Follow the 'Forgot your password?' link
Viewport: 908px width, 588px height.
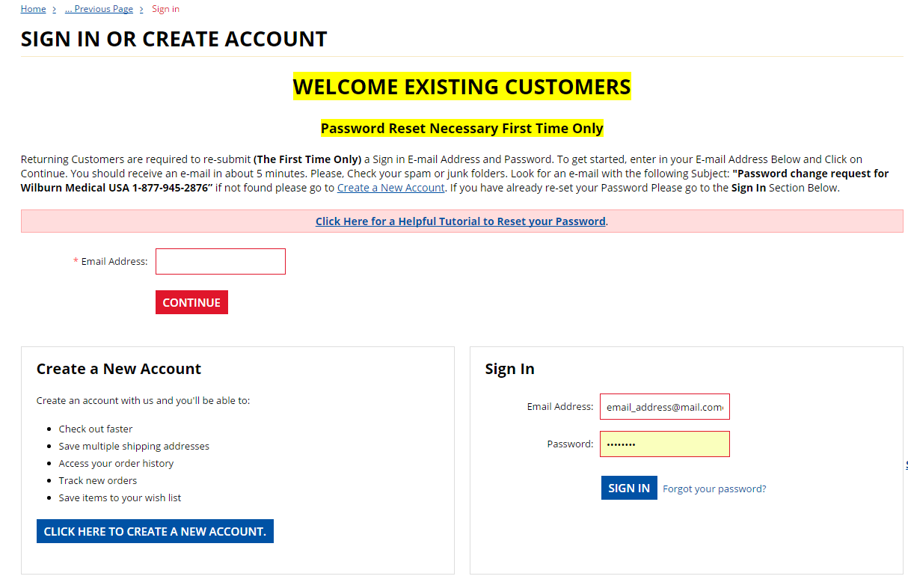tap(714, 489)
